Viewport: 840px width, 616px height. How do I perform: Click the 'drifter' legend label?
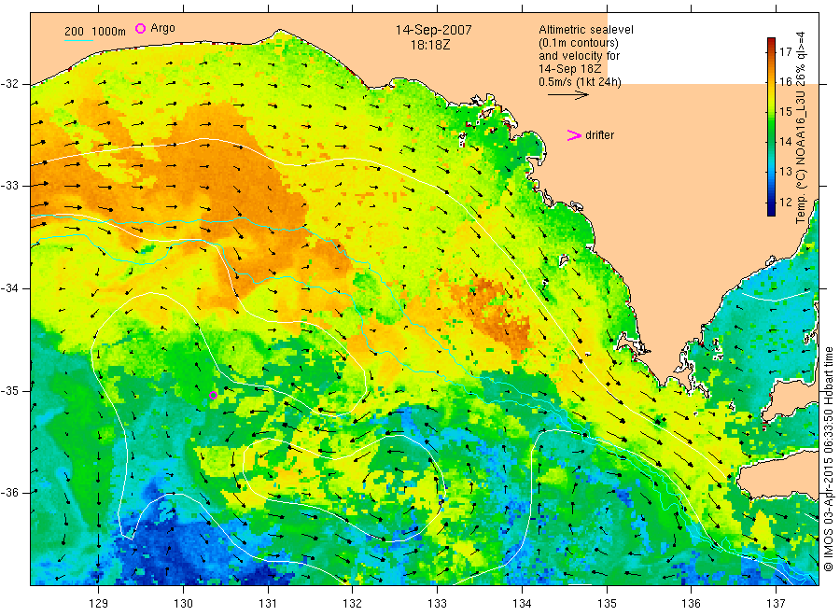point(599,135)
